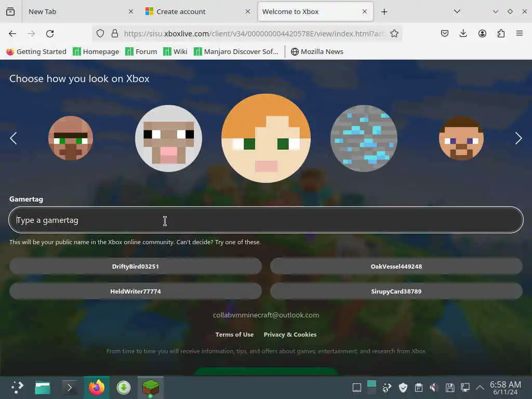The image size is (532, 399).
Task: Pick suggested gamertag DriftyBird03251
Action: pyautogui.click(x=136, y=267)
